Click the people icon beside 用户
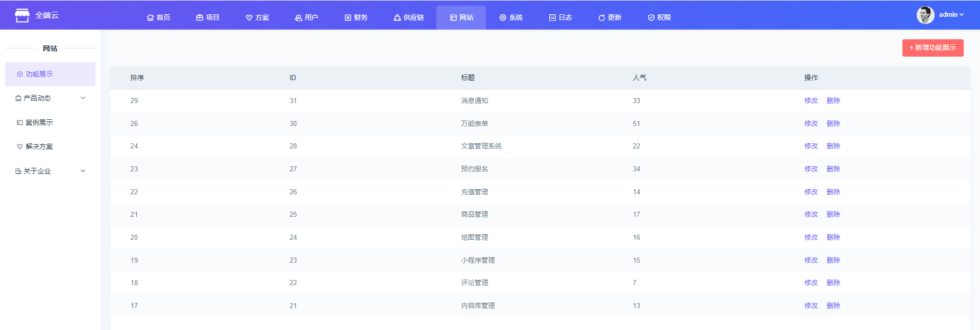The image size is (980, 330). pos(298,18)
